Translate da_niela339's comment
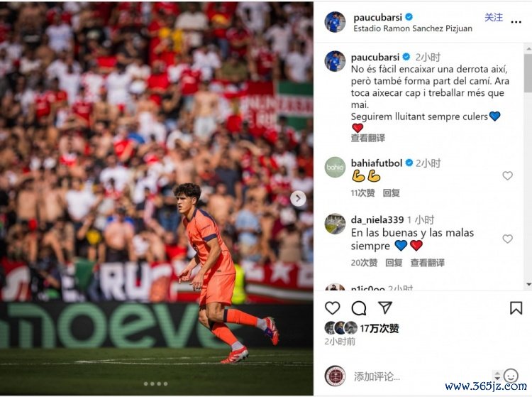The height and width of the screenshot is (397, 532). [427, 263]
